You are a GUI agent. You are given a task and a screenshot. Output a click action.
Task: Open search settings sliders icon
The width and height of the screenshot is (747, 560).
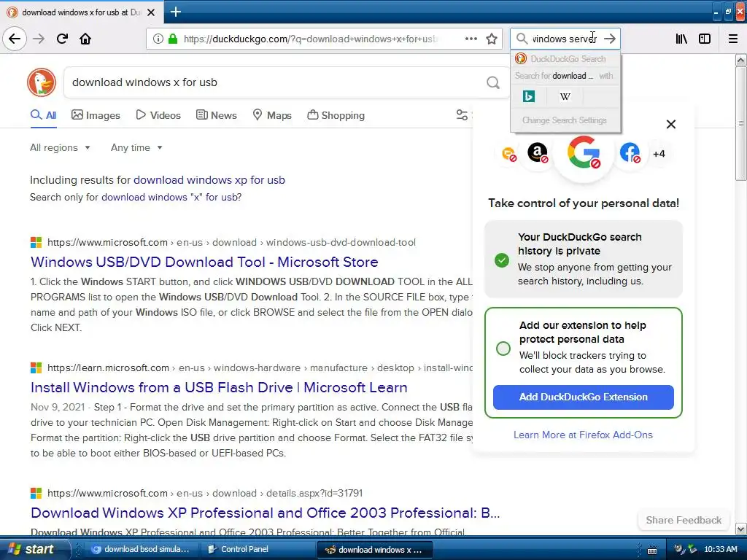[x=462, y=115]
